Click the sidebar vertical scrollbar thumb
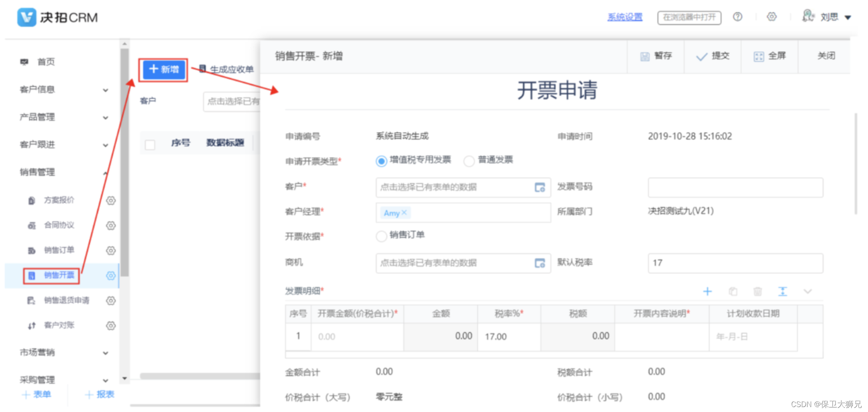This screenshot has width=868, height=412. pos(125,162)
